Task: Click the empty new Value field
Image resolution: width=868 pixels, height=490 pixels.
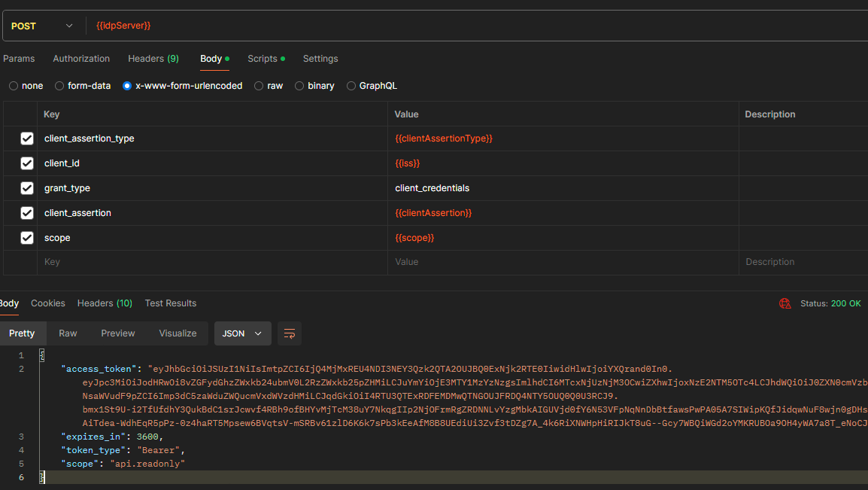Action: tap(563, 263)
